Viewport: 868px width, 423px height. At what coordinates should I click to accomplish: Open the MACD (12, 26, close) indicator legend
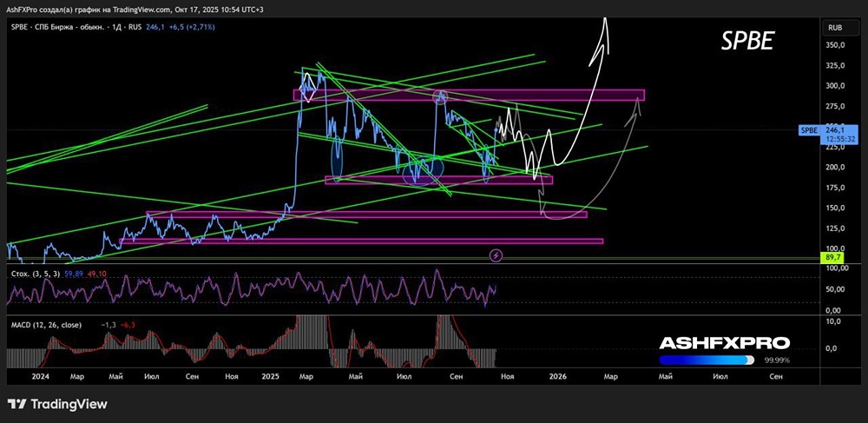point(47,325)
